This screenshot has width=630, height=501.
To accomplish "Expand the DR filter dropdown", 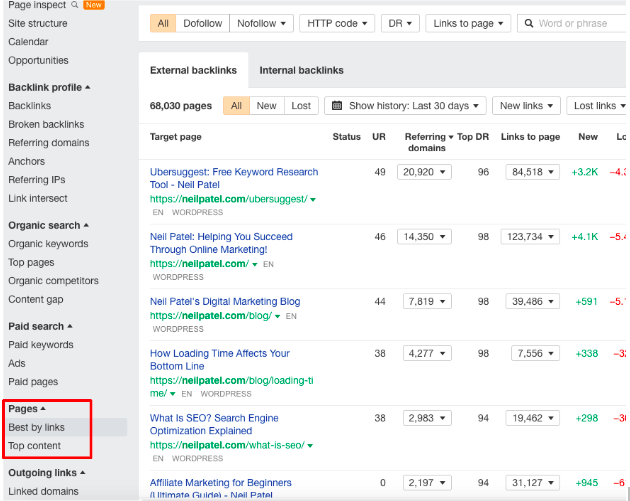I will click(x=400, y=23).
